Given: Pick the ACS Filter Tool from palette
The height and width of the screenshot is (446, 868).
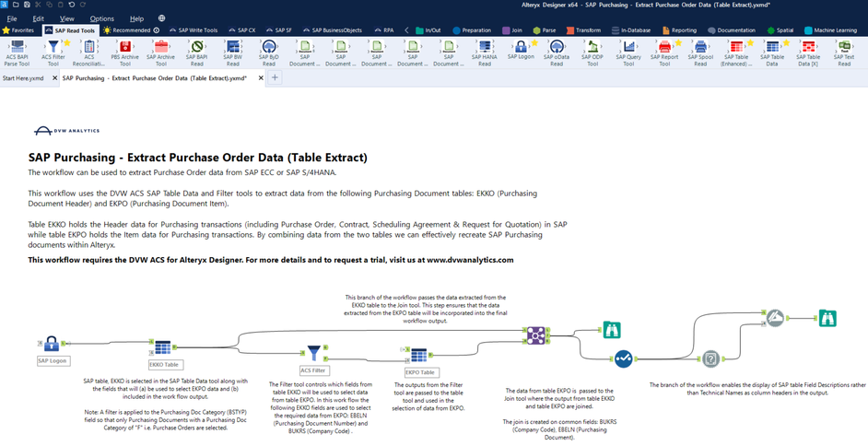Looking at the screenshot, I should pyautogui.click(x=53, y=53).
